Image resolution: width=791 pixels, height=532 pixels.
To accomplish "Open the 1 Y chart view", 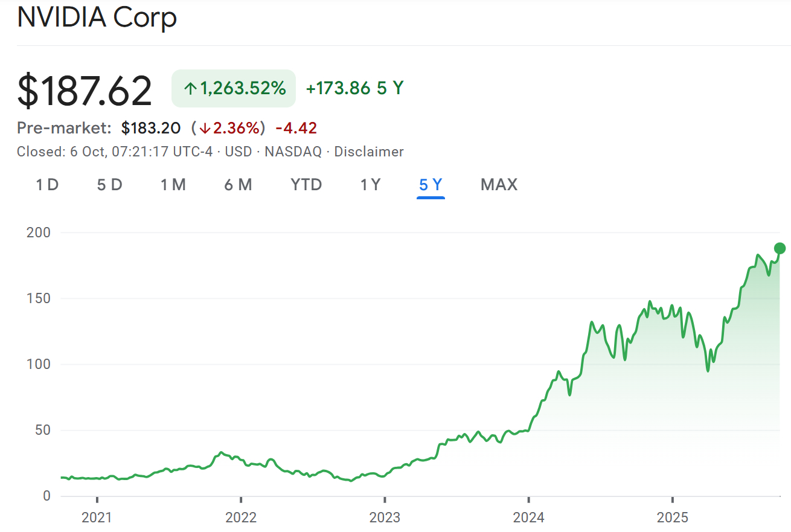I will (370, 185).
